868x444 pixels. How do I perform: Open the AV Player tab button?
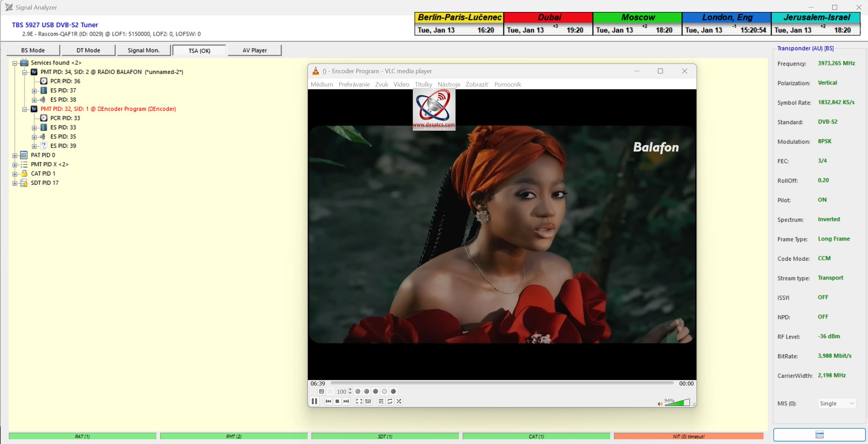pos(255,50)
